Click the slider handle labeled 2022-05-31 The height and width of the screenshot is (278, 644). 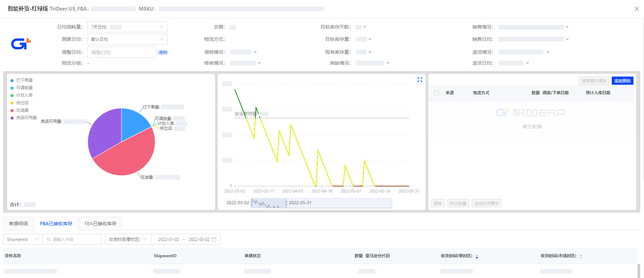point(286,203)
